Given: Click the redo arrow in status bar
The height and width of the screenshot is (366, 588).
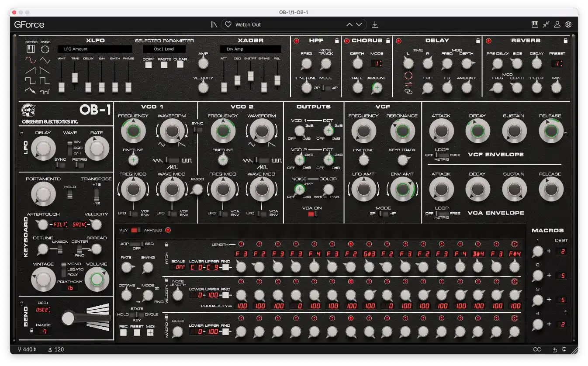Looking at the screenshot, I should pos(564,349).
